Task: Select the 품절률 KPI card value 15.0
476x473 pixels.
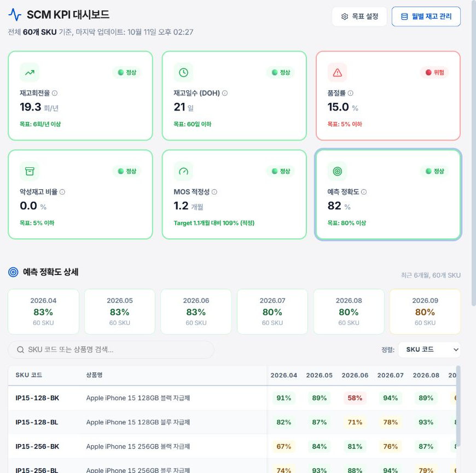Action: click(x=338, y=107)
